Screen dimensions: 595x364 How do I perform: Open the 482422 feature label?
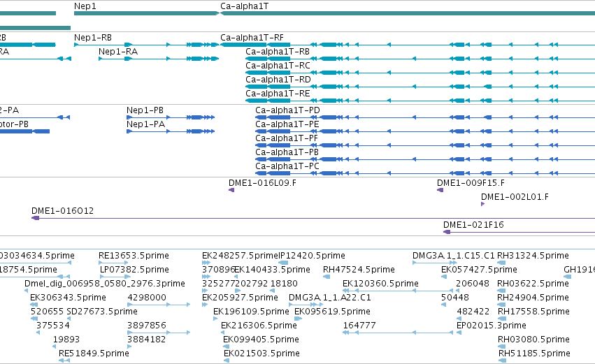[473, 312]
